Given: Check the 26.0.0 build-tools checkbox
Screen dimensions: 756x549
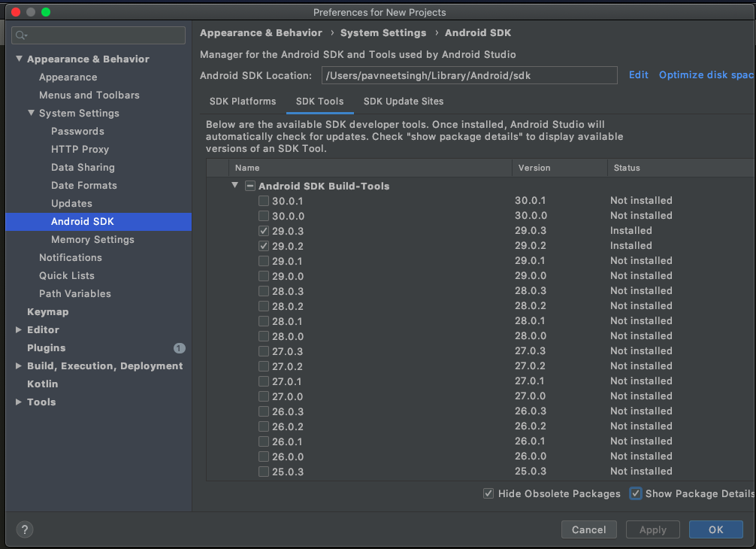Looking at the screenshot, I should [264, 456].
